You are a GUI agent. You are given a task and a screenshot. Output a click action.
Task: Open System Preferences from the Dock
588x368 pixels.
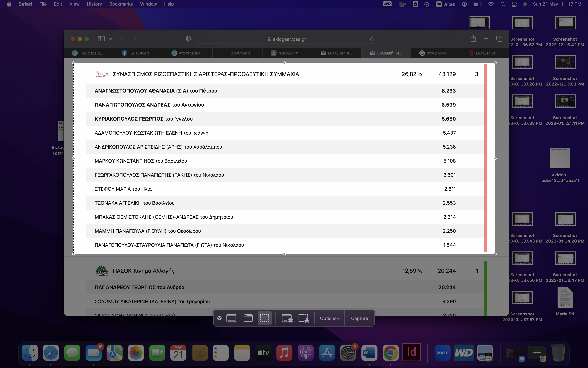pos(348,353)
